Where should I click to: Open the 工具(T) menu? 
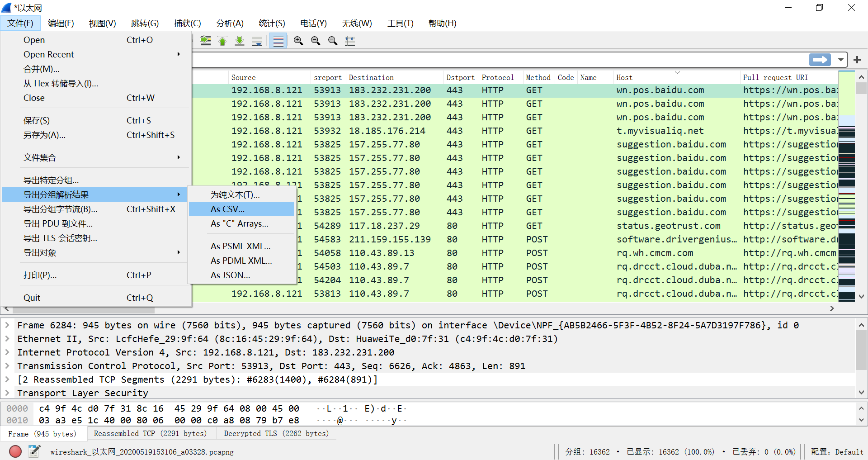pyautogui.click(x=401, y=23)
